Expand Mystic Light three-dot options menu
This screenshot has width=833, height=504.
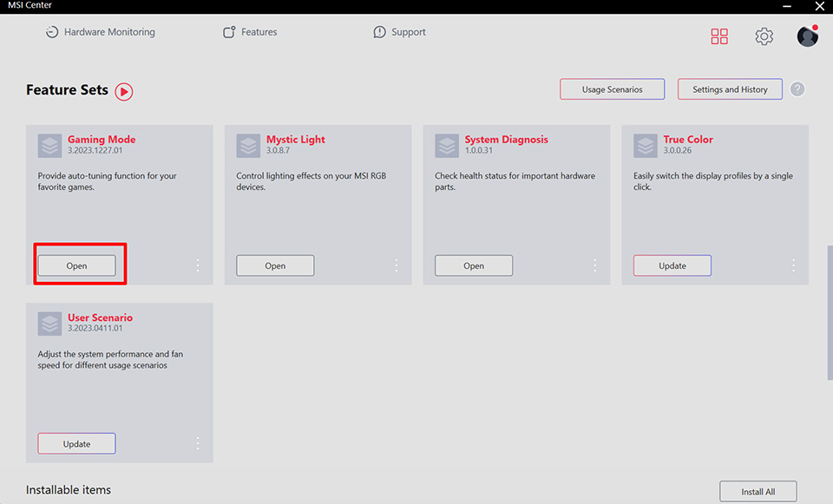pyautogui.click(x=397, y=265)
